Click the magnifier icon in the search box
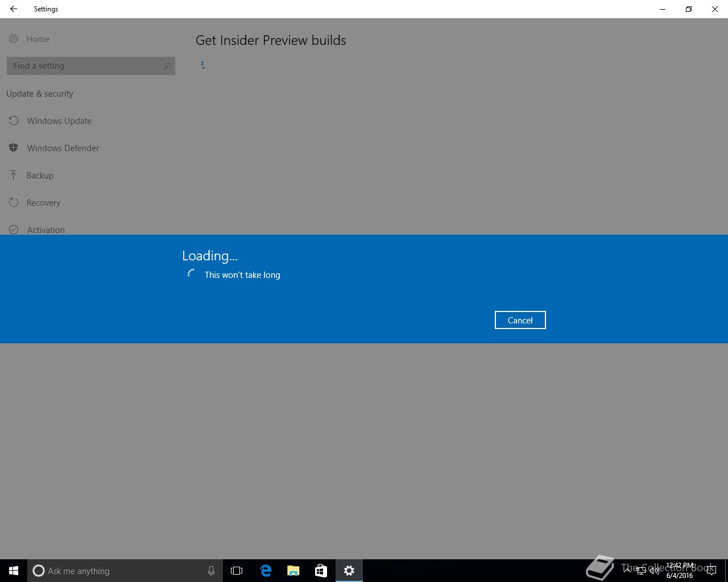 (167, 66)
